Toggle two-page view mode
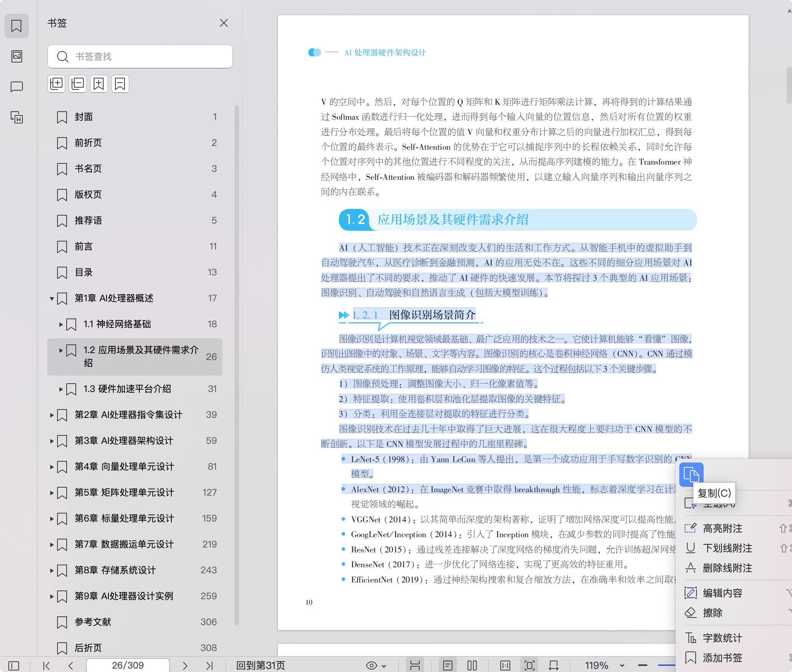This screenshot has height=672, width=792. click(x=472, y=666)
